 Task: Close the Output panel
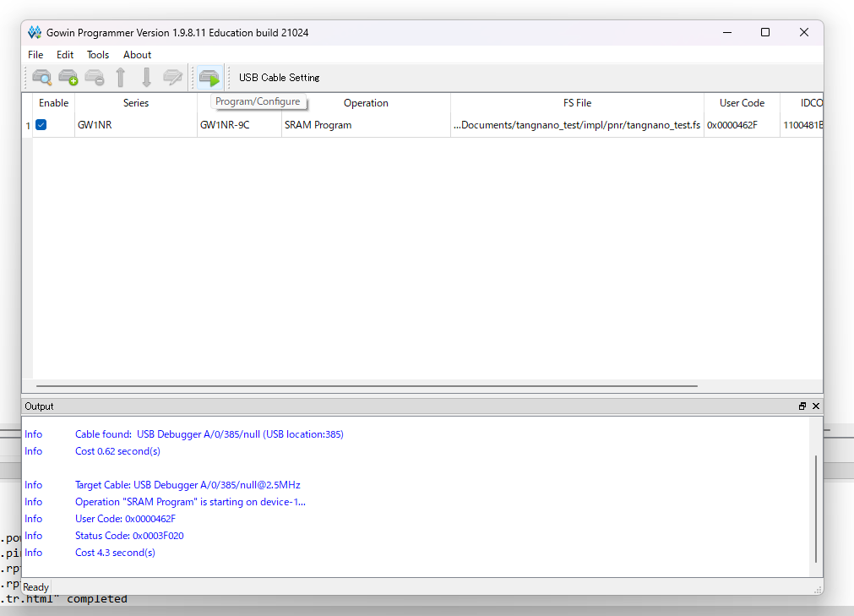[x=816, y=406]
